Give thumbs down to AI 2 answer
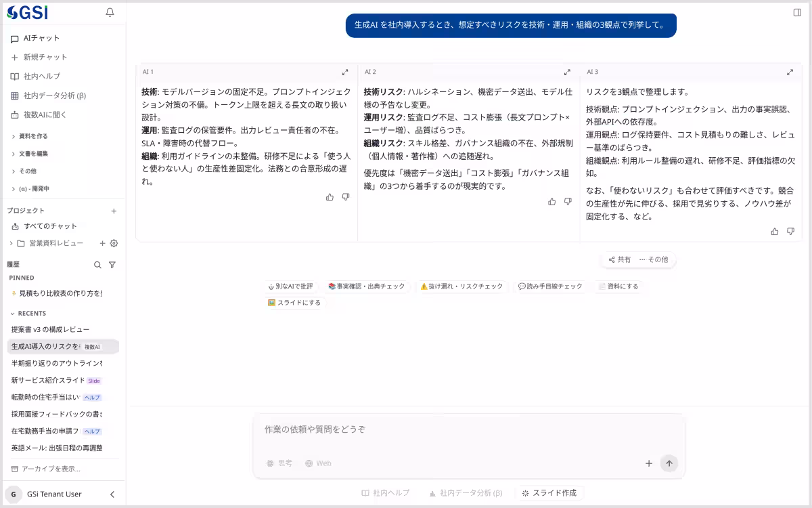This screenshot has height=508, width=812. pyautogui.click(x=568, y=202)
